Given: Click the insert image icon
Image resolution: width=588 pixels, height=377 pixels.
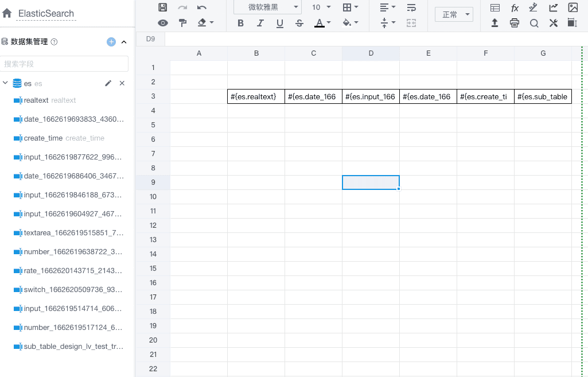Looking at the screenshot, I should click(x=573, y=7).
